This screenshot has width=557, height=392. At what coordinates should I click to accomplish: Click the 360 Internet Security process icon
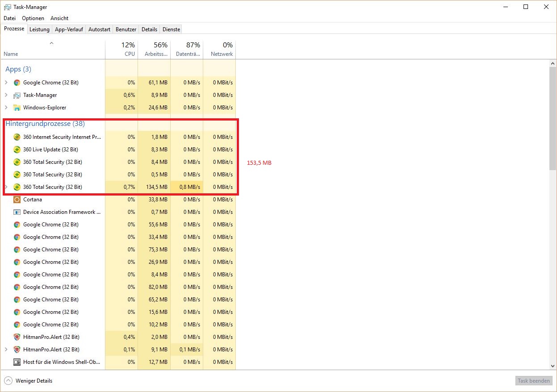coord(17,137)
